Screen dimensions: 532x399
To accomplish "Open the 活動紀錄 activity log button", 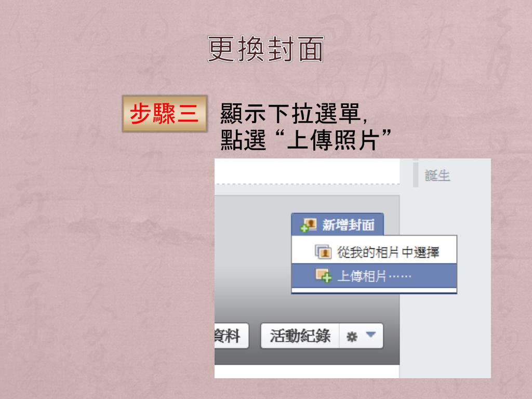I will pyautogui.click(x=300, y=336).
